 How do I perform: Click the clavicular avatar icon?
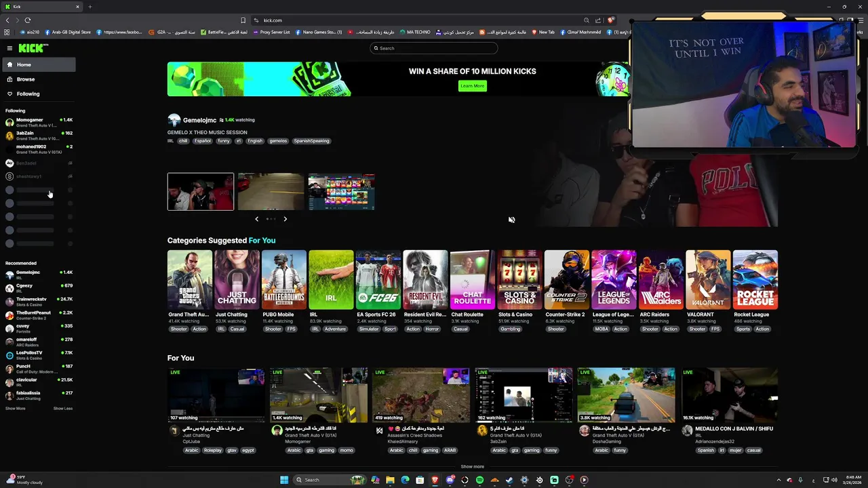[x=9, y=382]
